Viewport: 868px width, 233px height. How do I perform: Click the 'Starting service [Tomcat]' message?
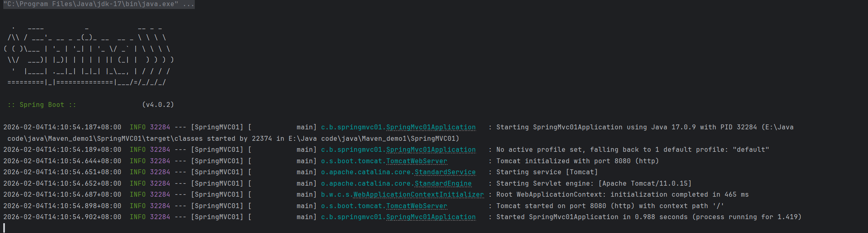(547, 172)
